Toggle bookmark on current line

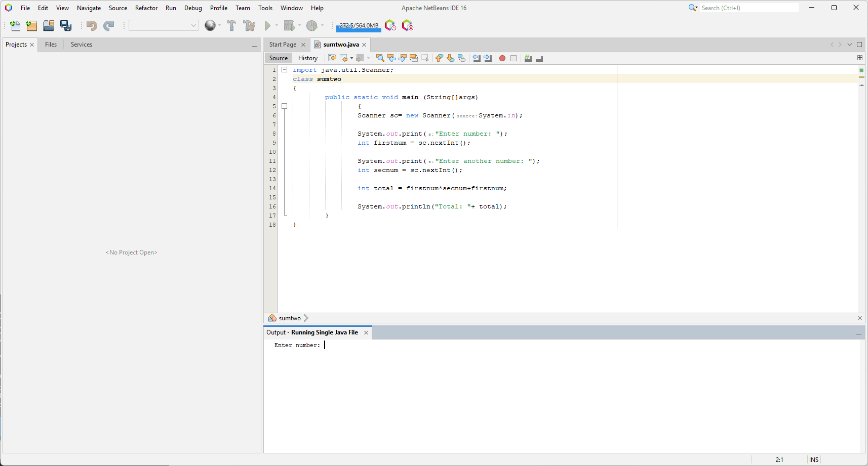coord(461,58)
